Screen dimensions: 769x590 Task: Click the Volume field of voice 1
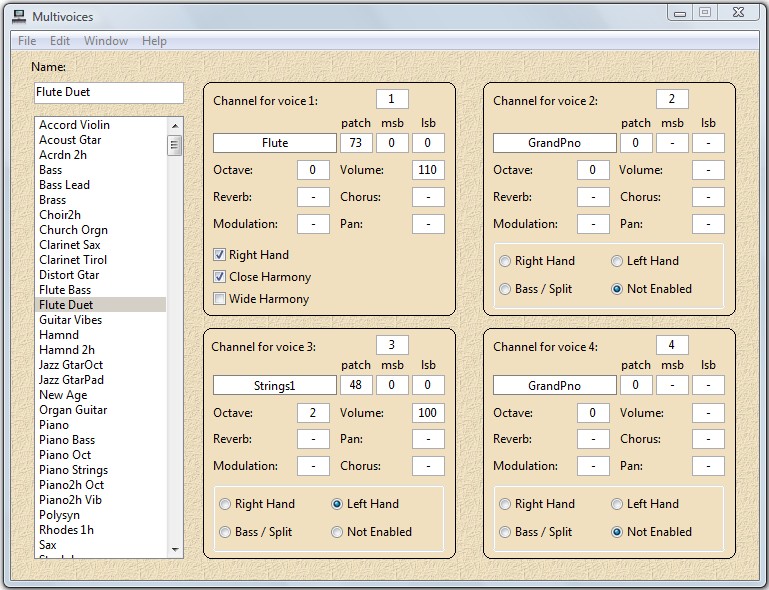point(428,170)
